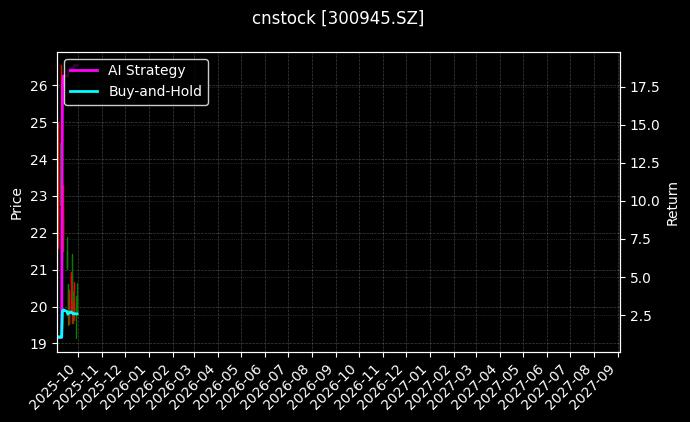Click the 19 price tick label

point(38,344)
